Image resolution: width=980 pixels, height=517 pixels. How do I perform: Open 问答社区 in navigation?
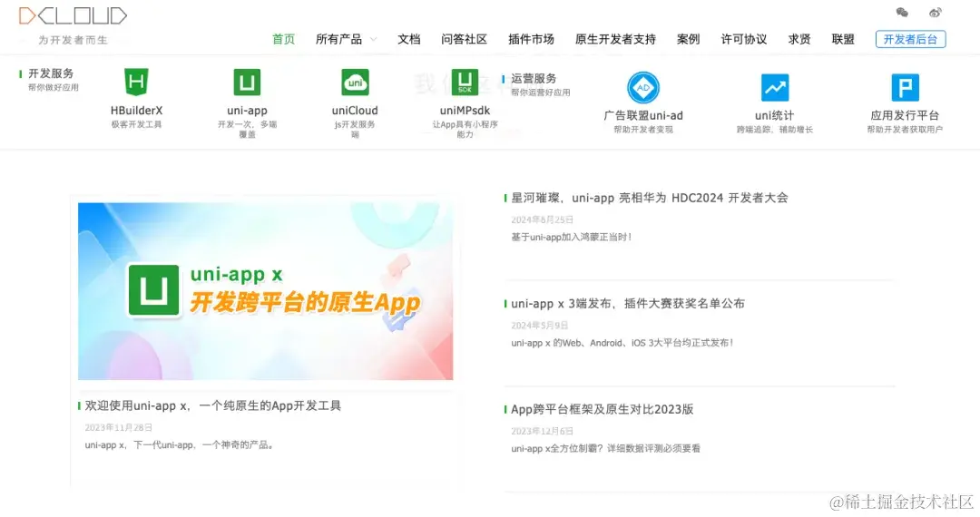click(x=464, y=39)
